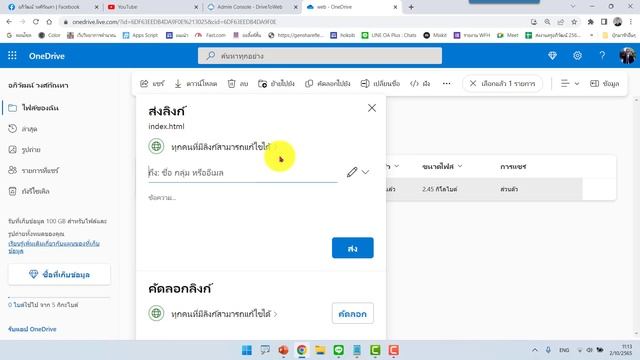This screenshot has width=640, height=360.
Task: Open the Apps Script bookmark
Action: (140, 35)
